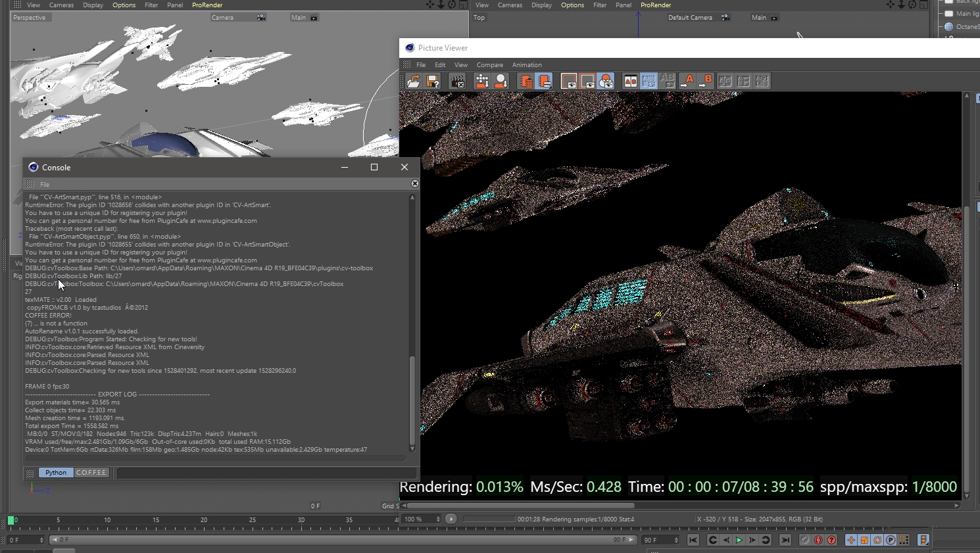Open the 100% zoom level dropdown

click(x=421, y=519)
